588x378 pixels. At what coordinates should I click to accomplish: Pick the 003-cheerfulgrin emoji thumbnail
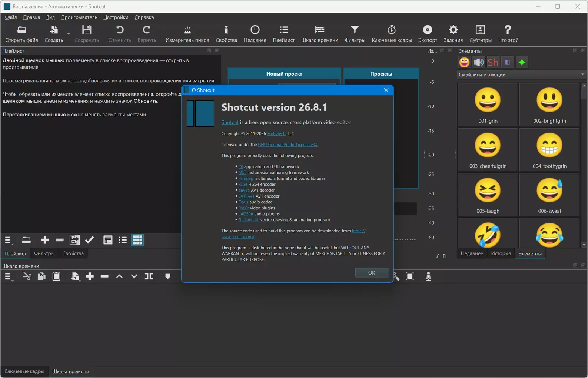(x=488, y=150)
